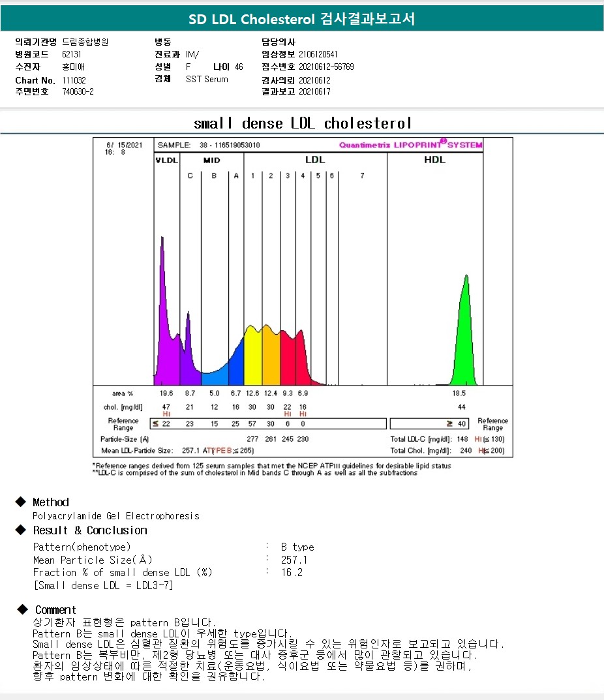Select the 'chol. [mg/dl]' row label
Image resolution: width=604 pixels, height=700 pixels.
[x=123, y=407]
